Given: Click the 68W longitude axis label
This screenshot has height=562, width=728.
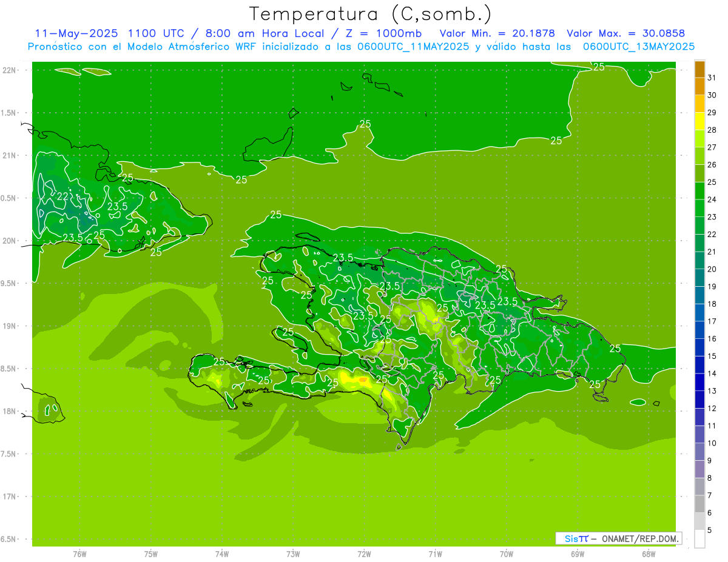Looking at the screenshot, I should coord(649,554).
